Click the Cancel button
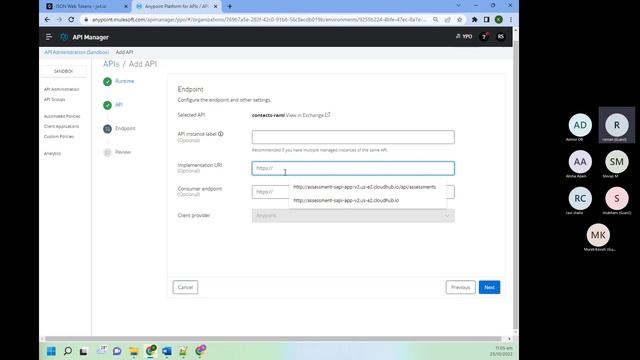Screen dimensions: 640x360 185,287
